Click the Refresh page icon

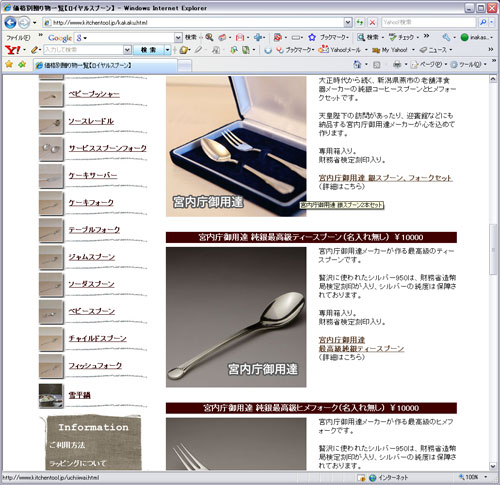click(x=360, y=22)
